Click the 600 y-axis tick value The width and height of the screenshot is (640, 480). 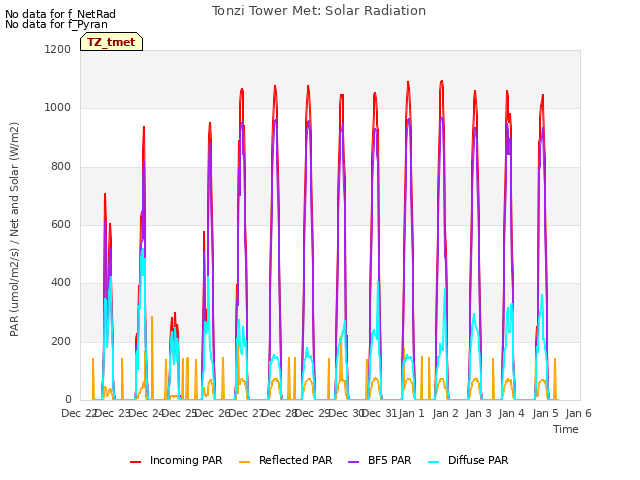coord(61,224)
